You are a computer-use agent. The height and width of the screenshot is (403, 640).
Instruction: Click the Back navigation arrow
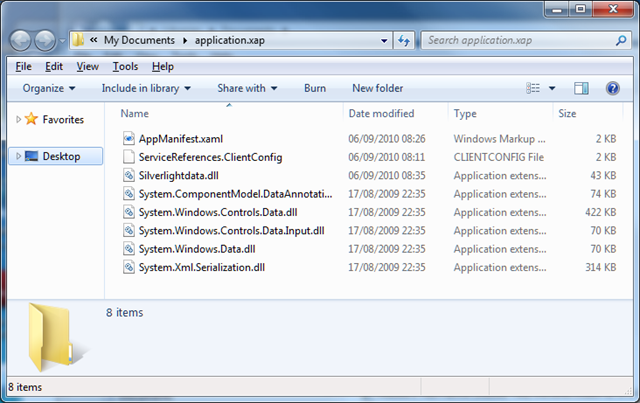(x=20, y=40)
